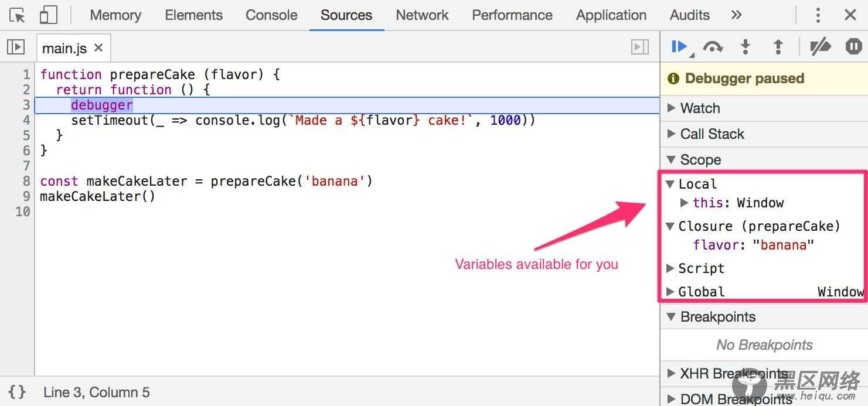Click the Debugger paused banner
The image size is (868, 406).
tap(764, 79)
